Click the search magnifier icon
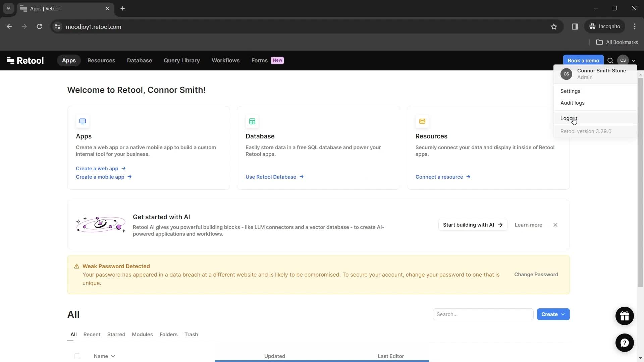644x362 pixels. pyautogui.click(x=610, y=60)
